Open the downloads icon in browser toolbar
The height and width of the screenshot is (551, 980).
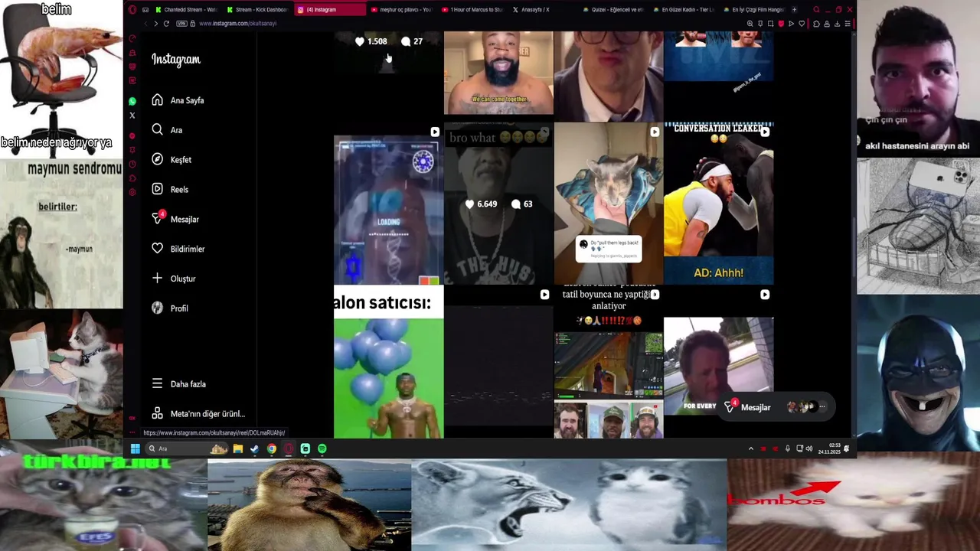pyautogui.click(x=837, y=24)
